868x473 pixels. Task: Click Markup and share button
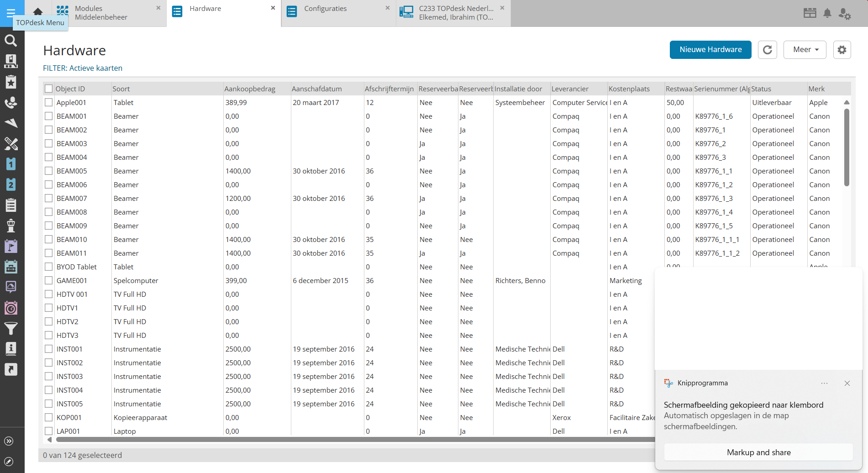point(758,452)
